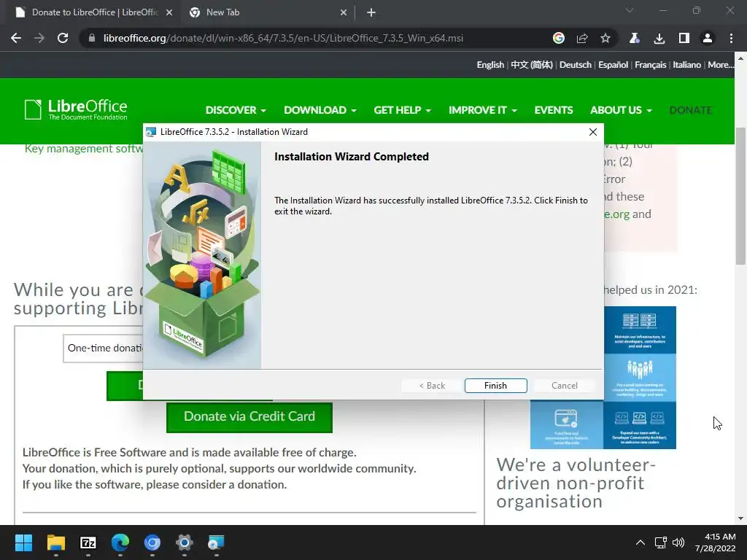Open File Explorer from the taskbar
The image size is (747, 560).
point(55,542)
